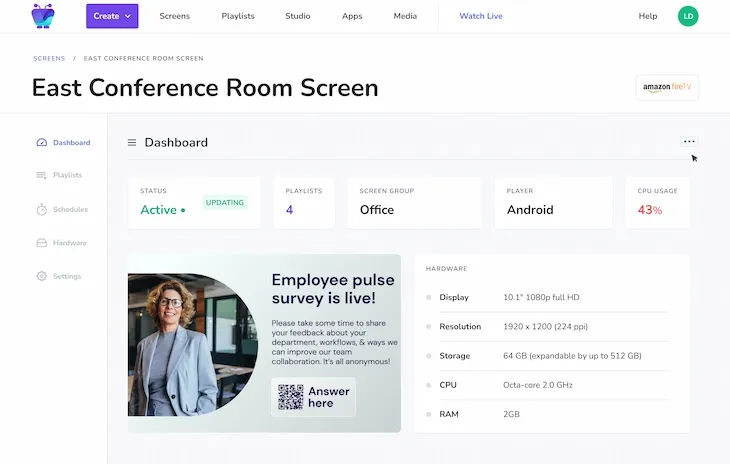Viewport: 730px width, 464px height.
Task: Open the Media menu item
Action: coord(405,16)
